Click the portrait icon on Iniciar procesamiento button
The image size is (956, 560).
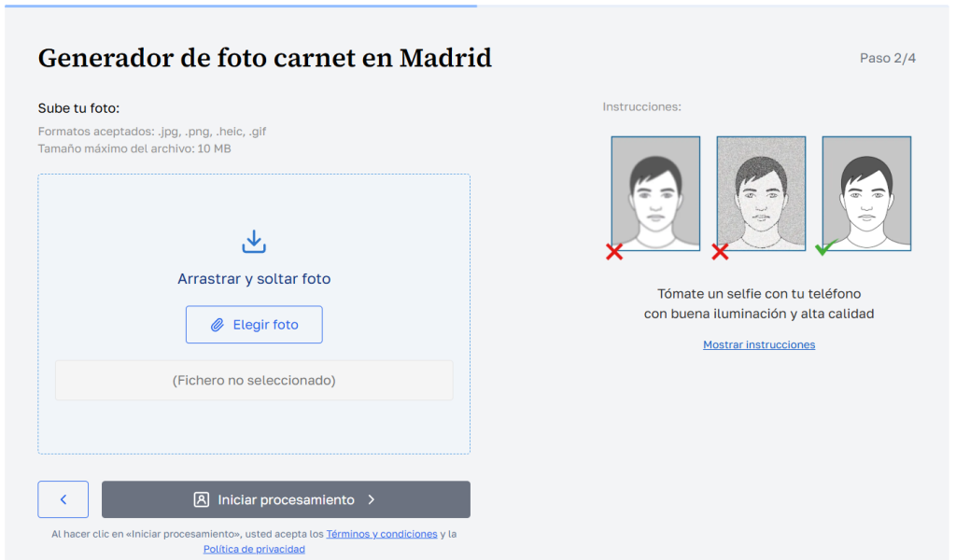pos(201,499)
